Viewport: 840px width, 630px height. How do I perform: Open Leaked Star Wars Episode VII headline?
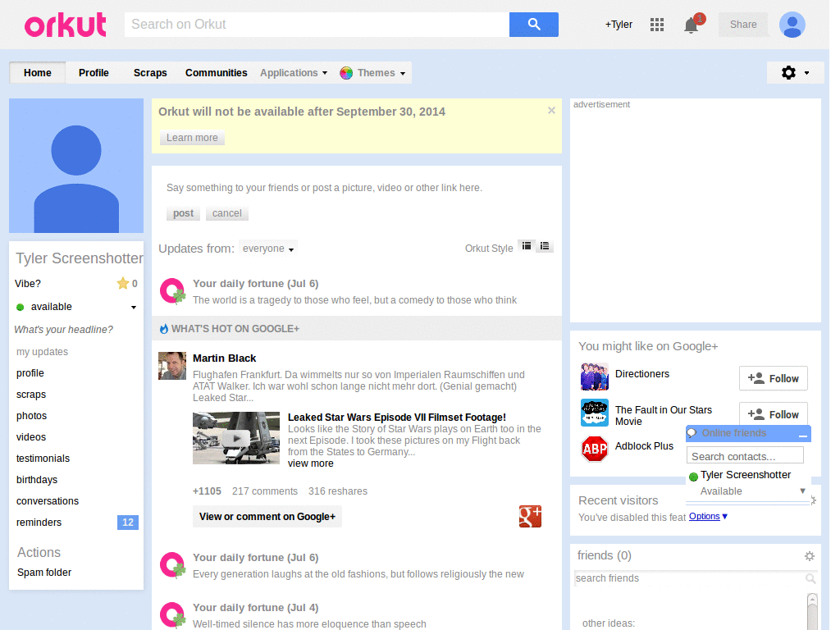click(397, 418)
